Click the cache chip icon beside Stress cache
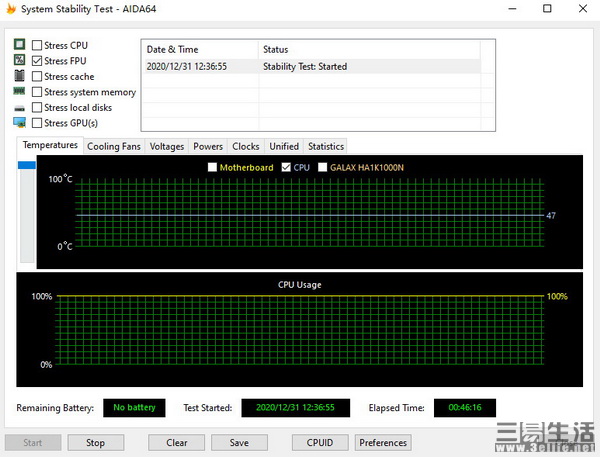The image size is (600, 457). 19,77
